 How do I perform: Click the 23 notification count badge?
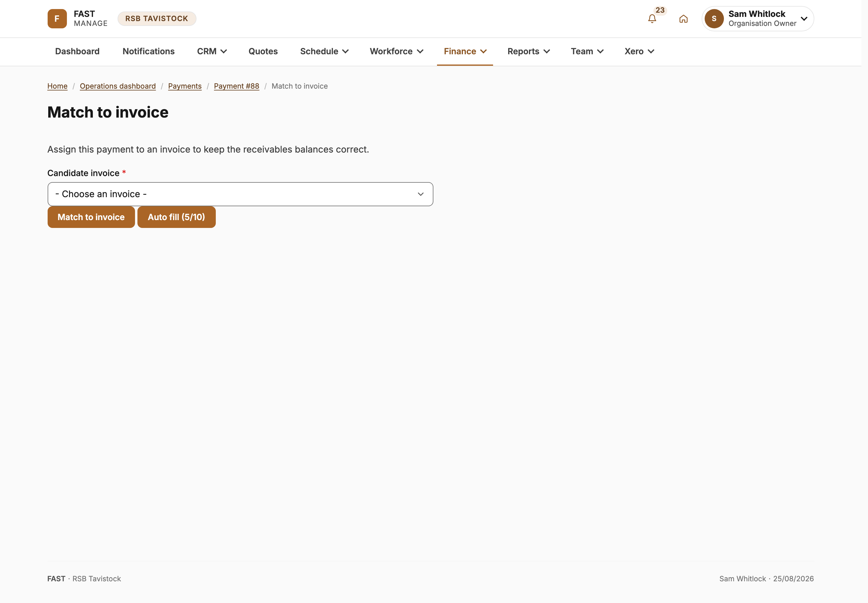click(660, 10)
